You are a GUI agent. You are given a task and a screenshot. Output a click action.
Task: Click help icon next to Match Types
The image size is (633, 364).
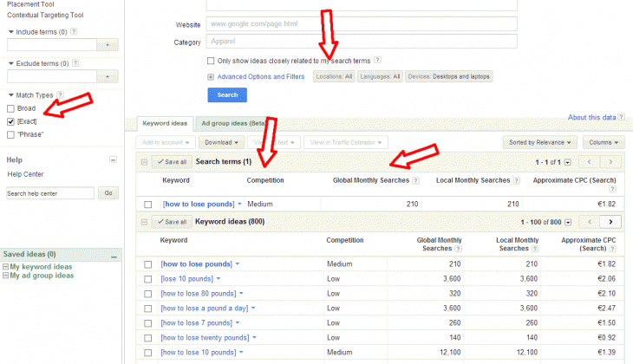tap(62, 94)
